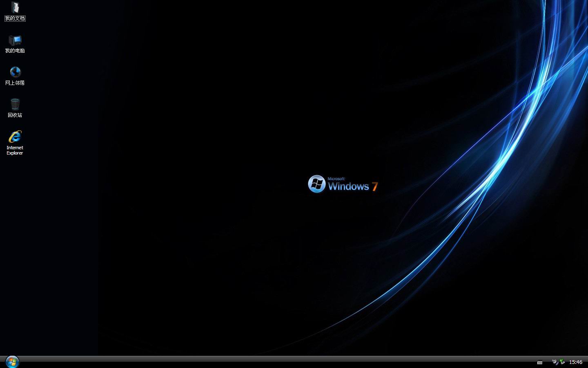Click the safely remove hardware tray icon

(562, 361)
